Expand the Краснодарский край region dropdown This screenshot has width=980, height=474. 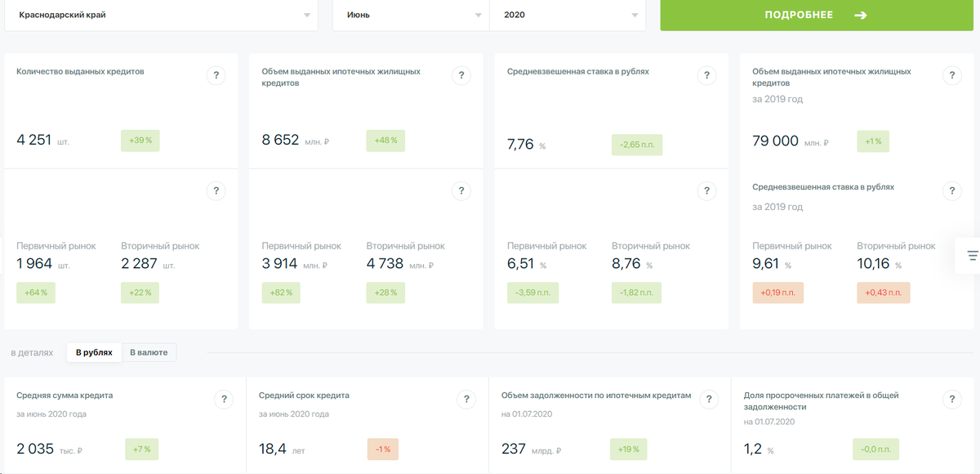coord(162,16)
